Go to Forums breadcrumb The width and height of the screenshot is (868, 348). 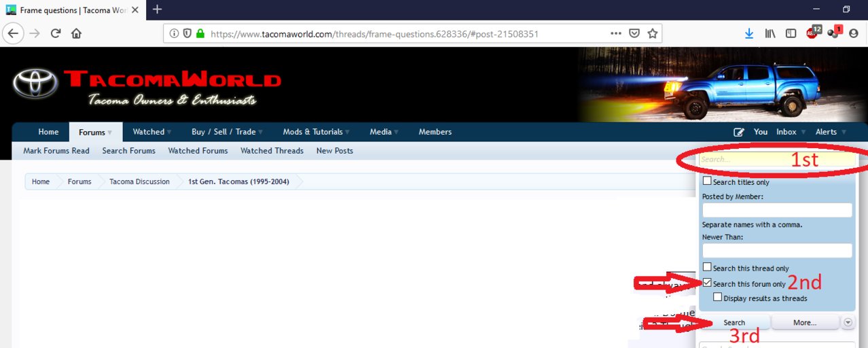(x=79, y=181)
